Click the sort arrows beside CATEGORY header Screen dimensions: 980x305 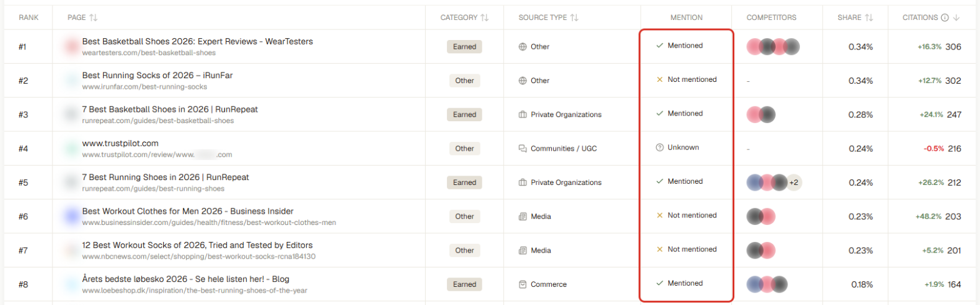tap(484, 17)
